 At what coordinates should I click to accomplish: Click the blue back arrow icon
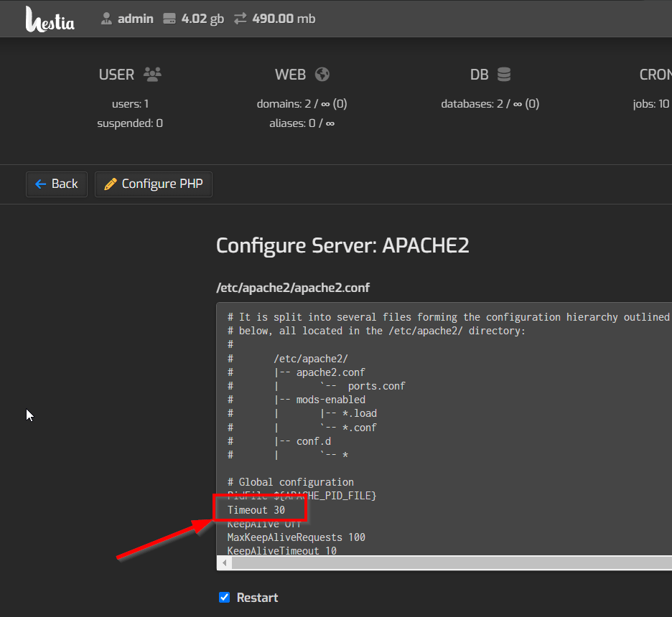(x=42, y=184)
